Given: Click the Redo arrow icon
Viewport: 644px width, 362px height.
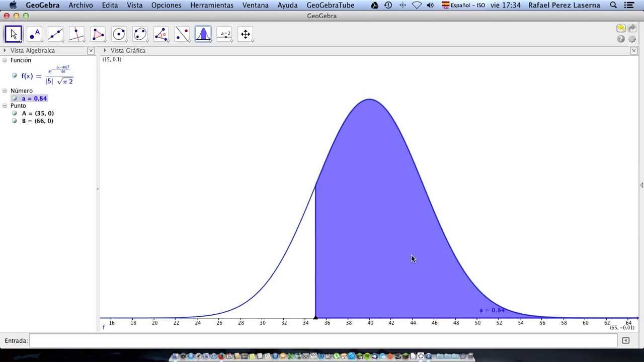Looking at the screenshot, I should [632, 28].
